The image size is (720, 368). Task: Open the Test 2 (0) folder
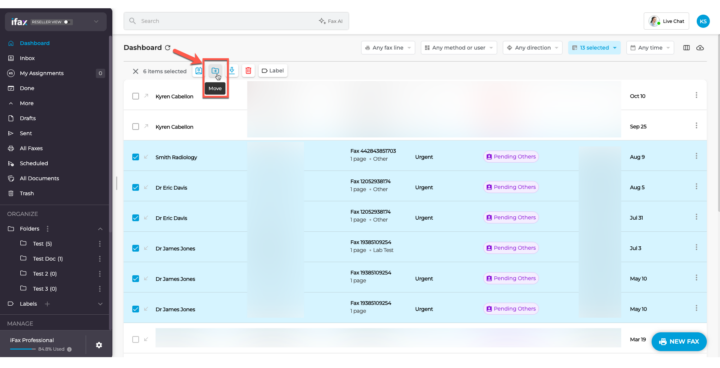pyautogui.click(x=45, y=274)
